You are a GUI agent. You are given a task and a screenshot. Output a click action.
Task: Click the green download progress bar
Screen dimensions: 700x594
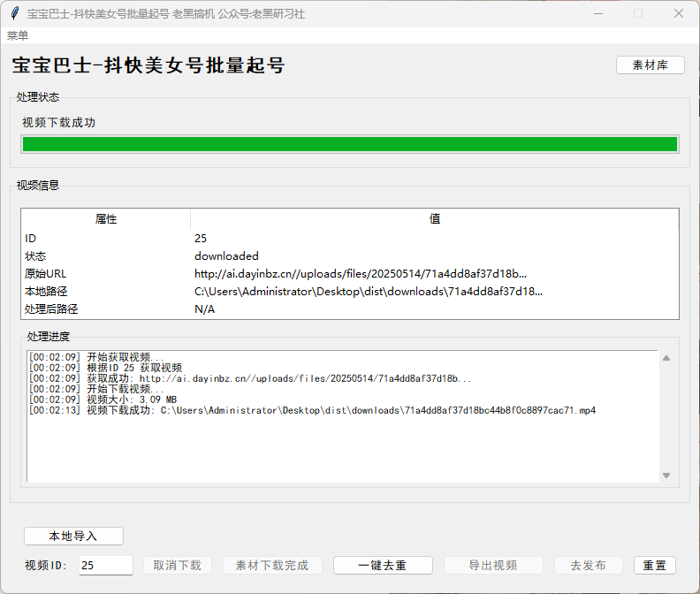click(x=349, y=144)
